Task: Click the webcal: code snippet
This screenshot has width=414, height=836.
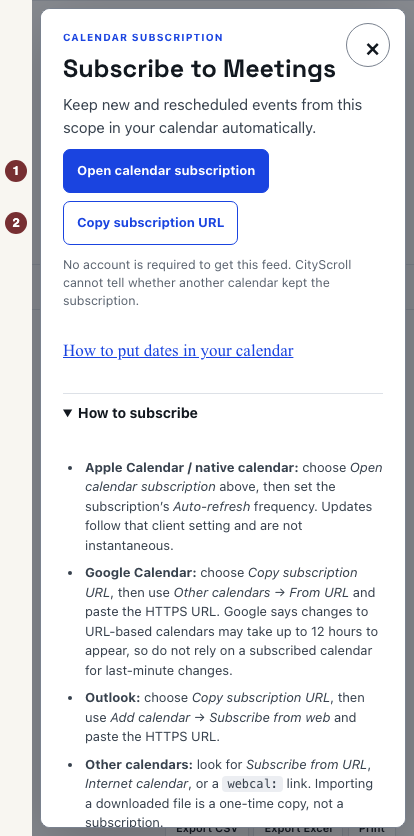Action: pos(252,784)
